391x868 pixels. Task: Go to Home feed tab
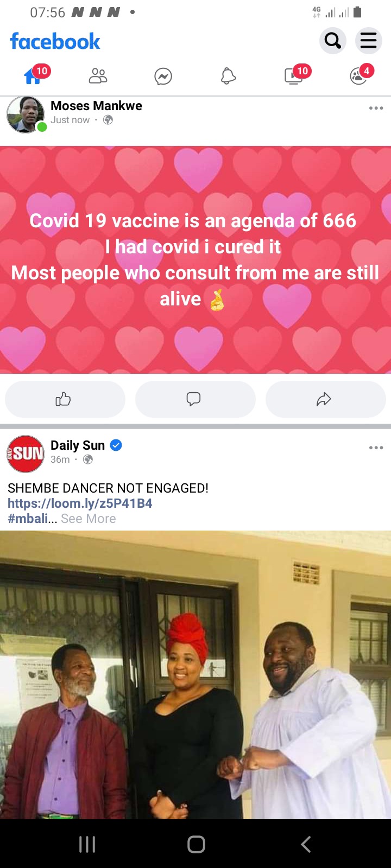(x=33, y=76)
